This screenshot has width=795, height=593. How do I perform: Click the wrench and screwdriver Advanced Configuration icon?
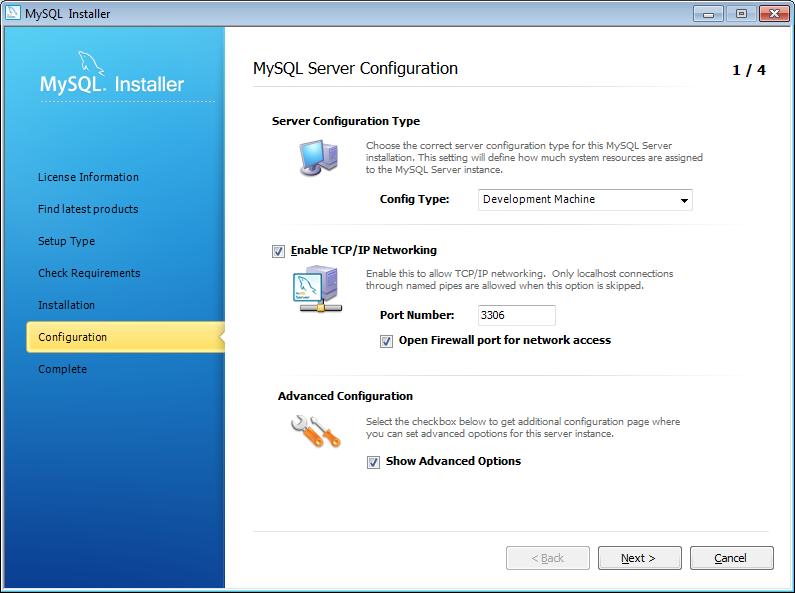[x=315, y=431]
